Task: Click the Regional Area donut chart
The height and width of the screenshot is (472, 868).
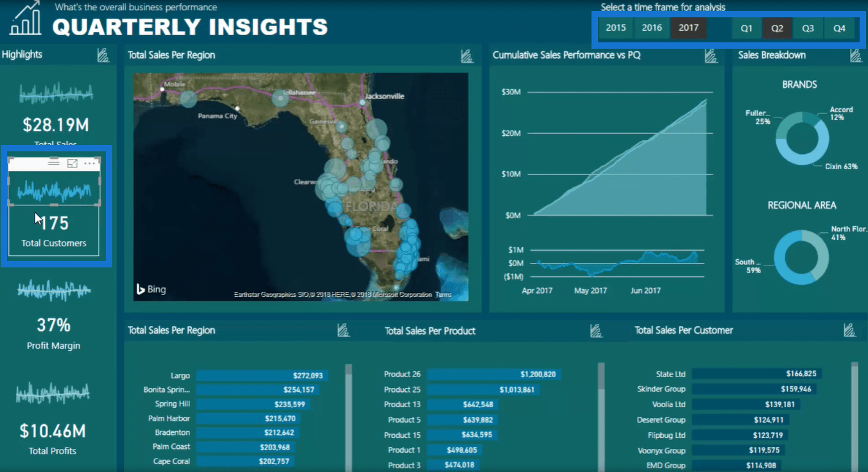Action: coord(801,258)
